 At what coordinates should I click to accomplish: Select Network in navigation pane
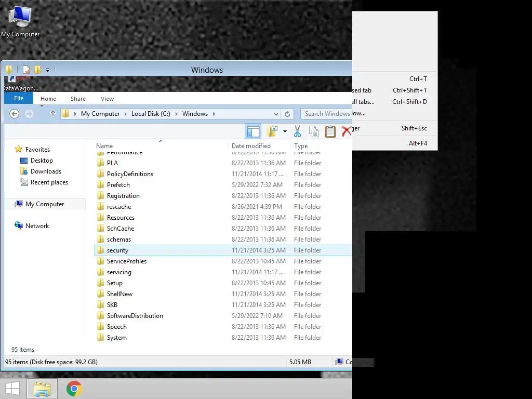click(x=37, y=226)
